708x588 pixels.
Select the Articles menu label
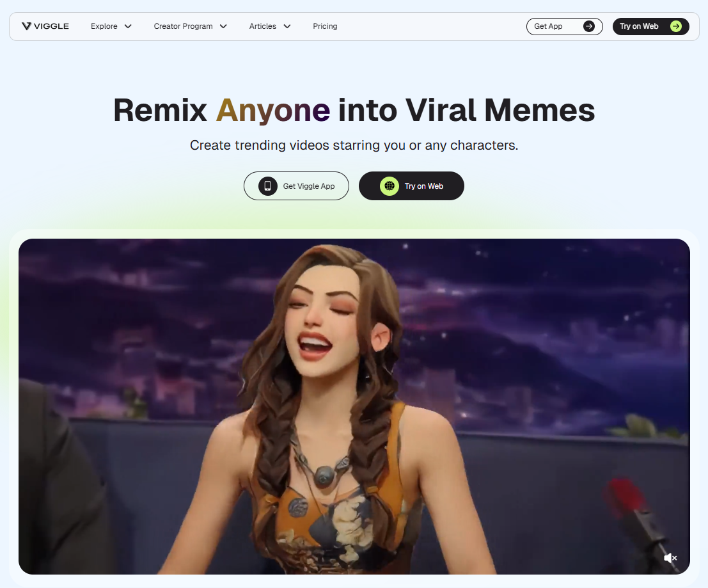point(263,26)
